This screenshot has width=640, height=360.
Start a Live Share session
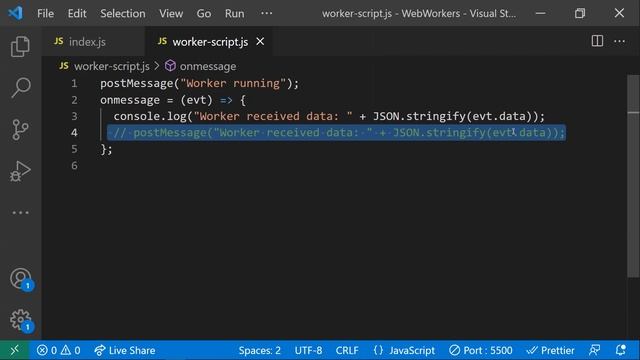tap(124, 350)
